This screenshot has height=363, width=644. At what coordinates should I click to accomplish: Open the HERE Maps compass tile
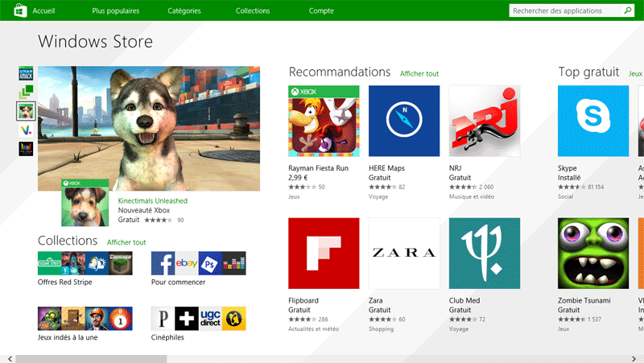(x=404, y=121)
